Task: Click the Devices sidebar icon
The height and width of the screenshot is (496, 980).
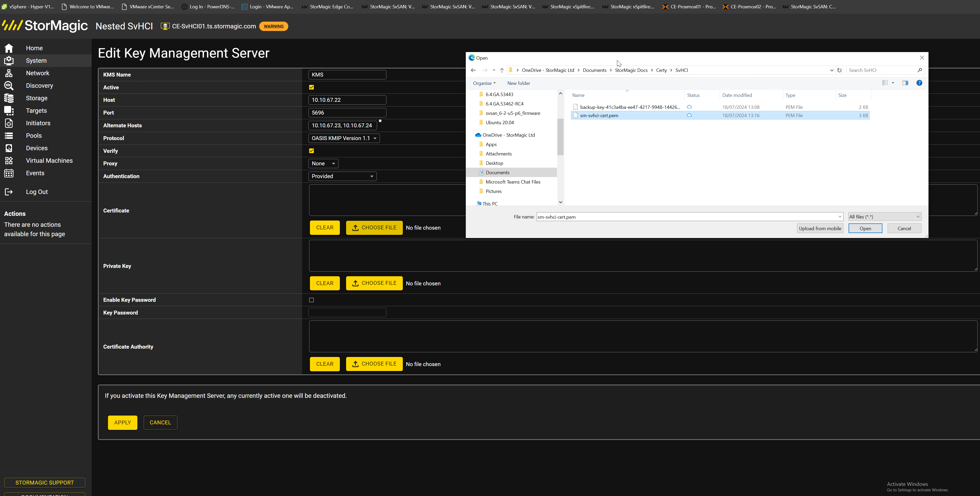Action: tap(9, 148)
